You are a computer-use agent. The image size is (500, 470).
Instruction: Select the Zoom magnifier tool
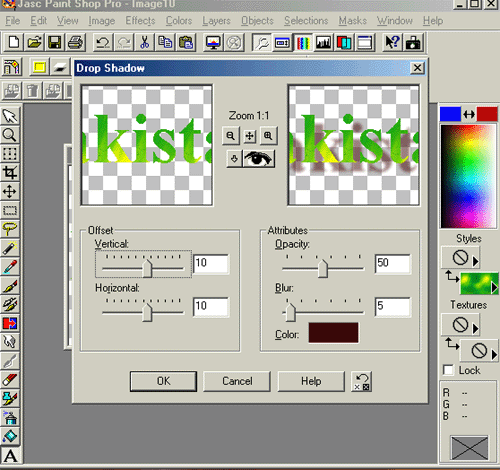click(x=10, y=135)
